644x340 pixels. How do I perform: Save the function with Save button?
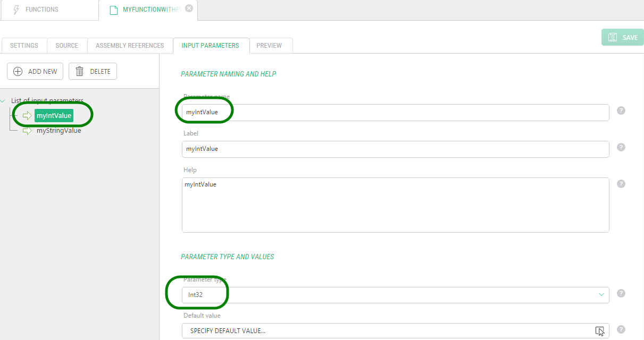[x=622, y=37]
